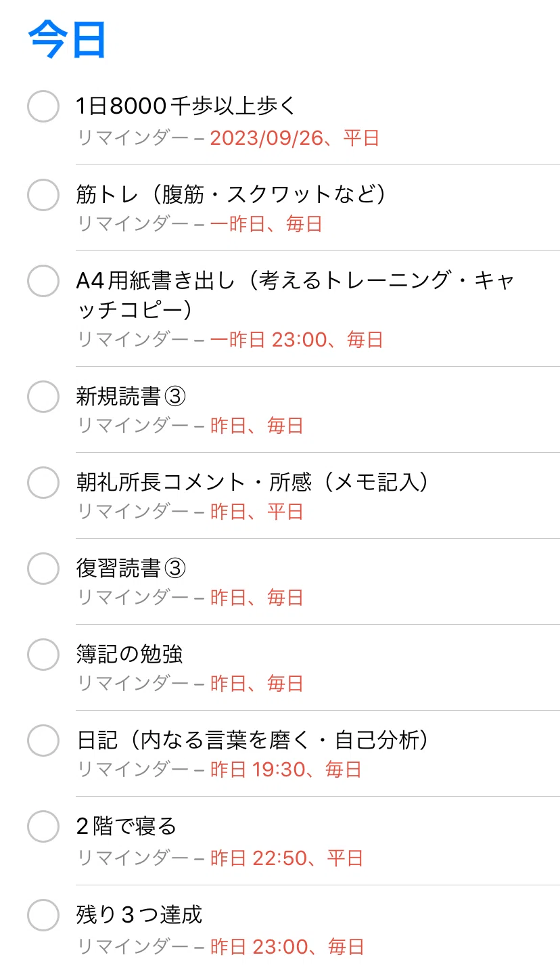Open the 昨日 22:50、平日 due date
This screenshot has height=972, width=560.
tap(287, 858)
